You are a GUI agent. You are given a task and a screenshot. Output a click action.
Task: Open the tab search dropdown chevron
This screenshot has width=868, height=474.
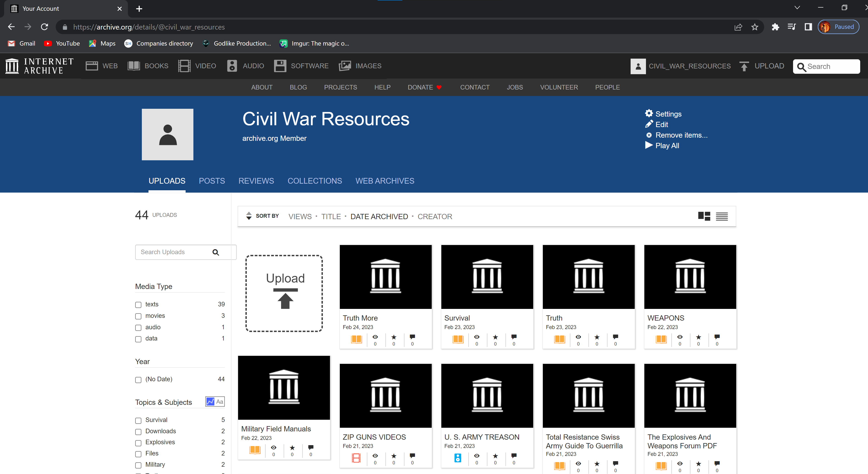click(x=797, y=8)
